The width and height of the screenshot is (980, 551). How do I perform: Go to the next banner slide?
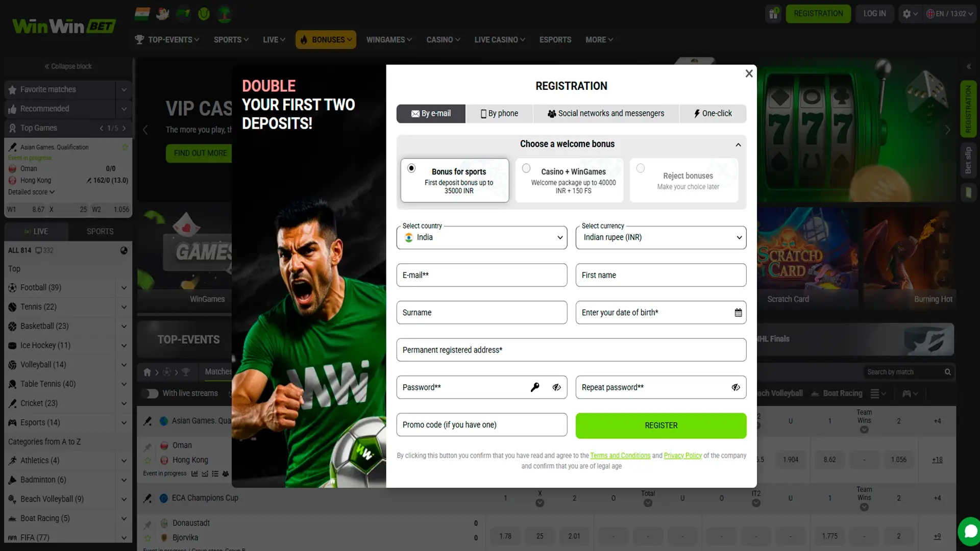pos(947,130)
